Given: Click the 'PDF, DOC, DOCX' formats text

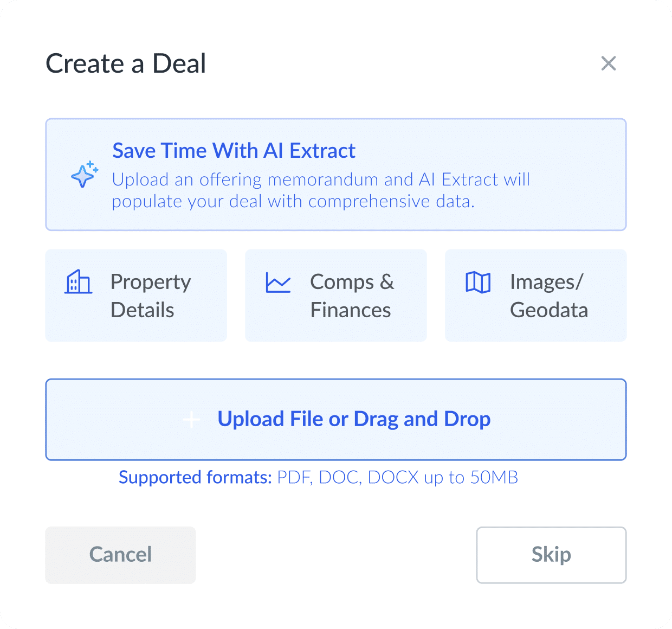Looking at the screenshot, I should (x=347, y=478).
